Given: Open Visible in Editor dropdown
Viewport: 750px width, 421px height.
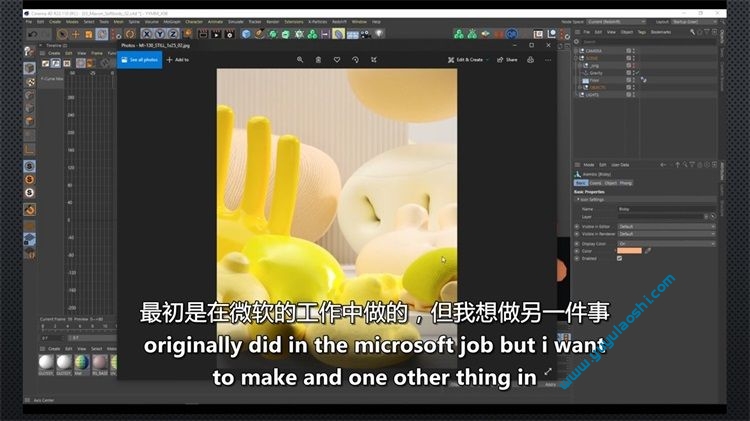Looking at the screenshot, I should 666,226.
